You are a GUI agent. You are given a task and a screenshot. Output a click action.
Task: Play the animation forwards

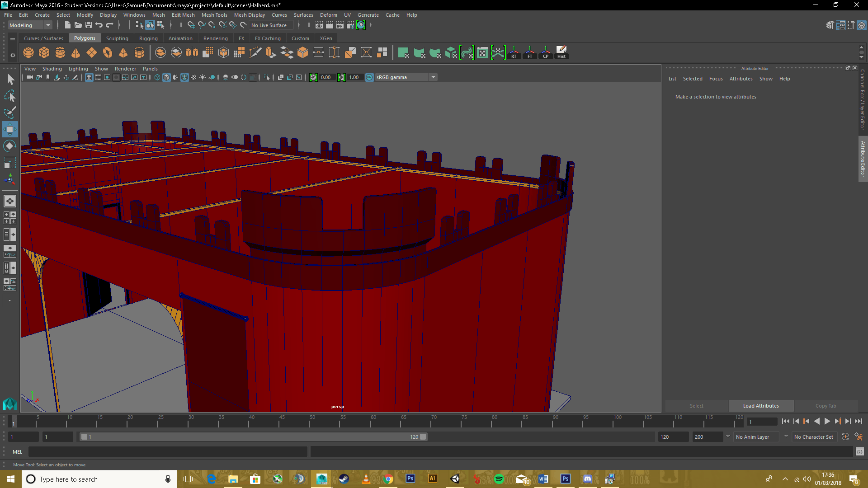827,421
